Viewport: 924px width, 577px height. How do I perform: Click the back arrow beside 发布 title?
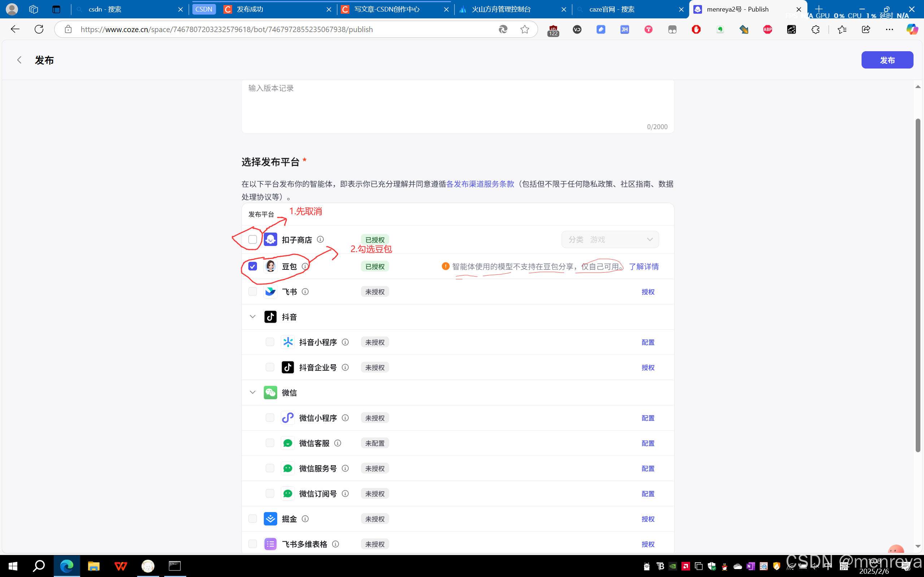pos(19,60)
